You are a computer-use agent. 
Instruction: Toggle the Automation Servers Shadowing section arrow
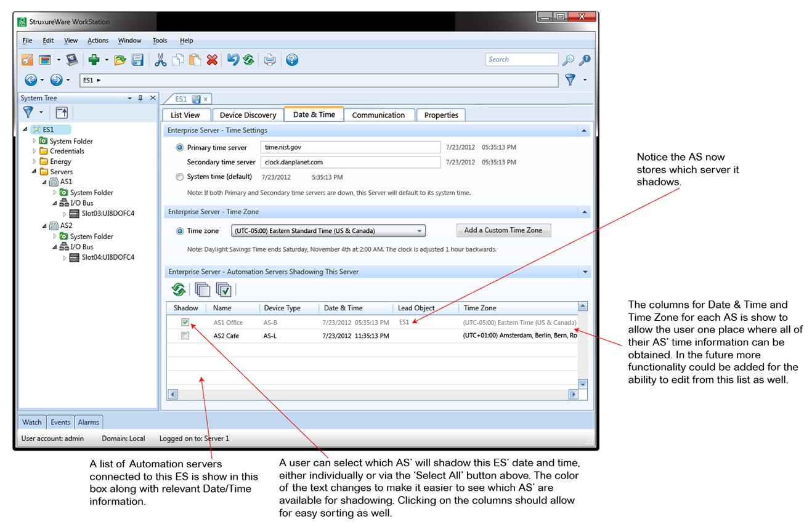[x=584, y=272]
